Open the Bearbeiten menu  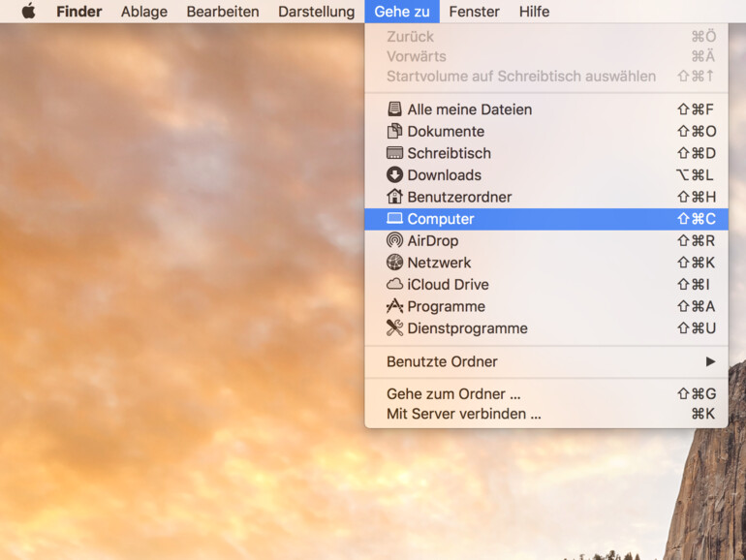click(x=223, y=12)
